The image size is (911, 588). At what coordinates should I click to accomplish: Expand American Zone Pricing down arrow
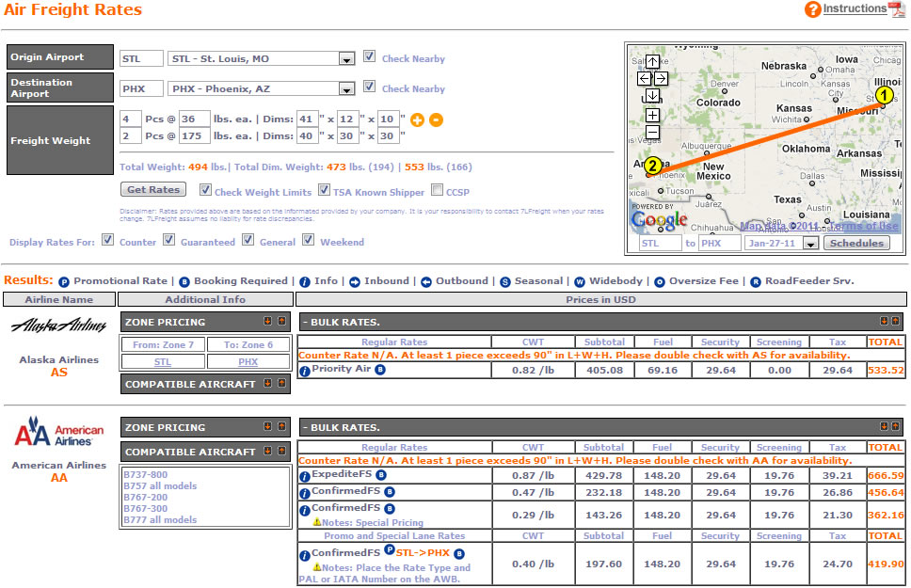pos(268,426)
